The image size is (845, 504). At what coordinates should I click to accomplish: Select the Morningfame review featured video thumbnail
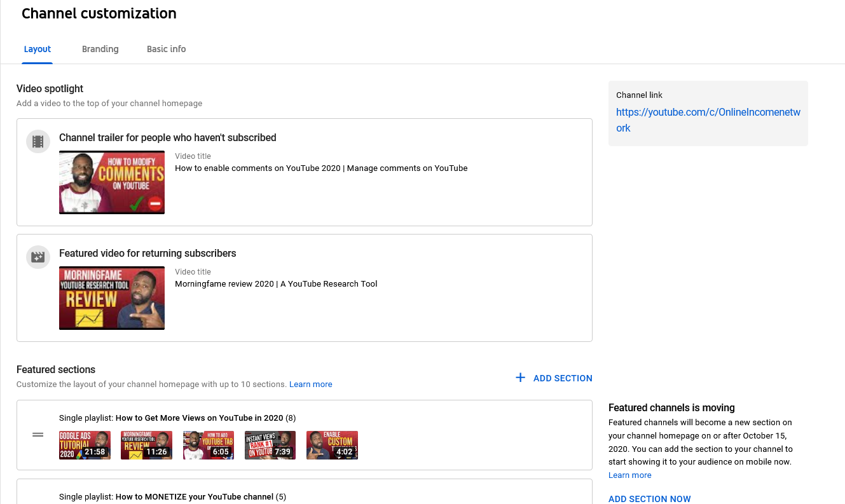click(112, 298)
